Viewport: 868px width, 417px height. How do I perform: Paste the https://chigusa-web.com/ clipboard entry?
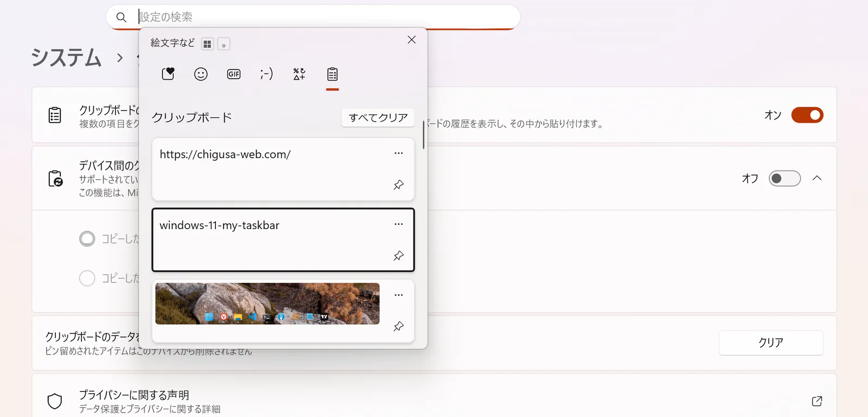283,169
